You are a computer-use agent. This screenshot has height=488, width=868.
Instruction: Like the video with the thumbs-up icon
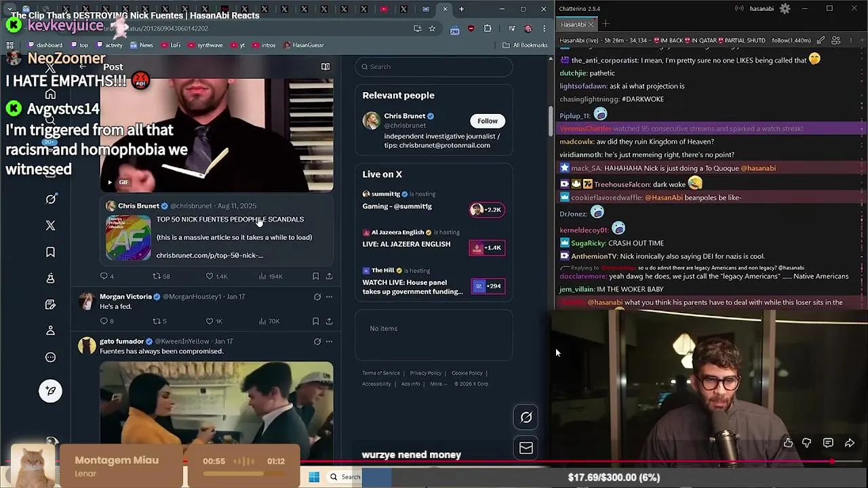click(788, 443)
